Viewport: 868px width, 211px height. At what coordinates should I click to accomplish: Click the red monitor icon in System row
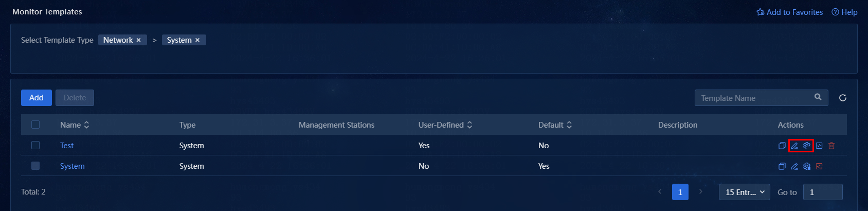click(819, 166)
